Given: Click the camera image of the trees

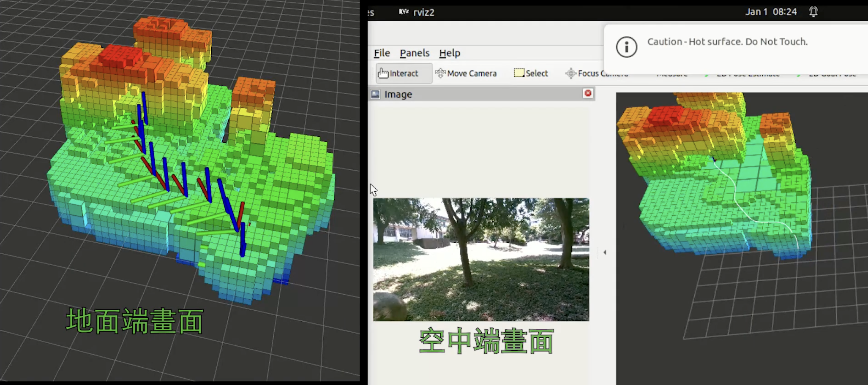Looking at the screenshot, I should pyautogui.click(x=481, y=259).
